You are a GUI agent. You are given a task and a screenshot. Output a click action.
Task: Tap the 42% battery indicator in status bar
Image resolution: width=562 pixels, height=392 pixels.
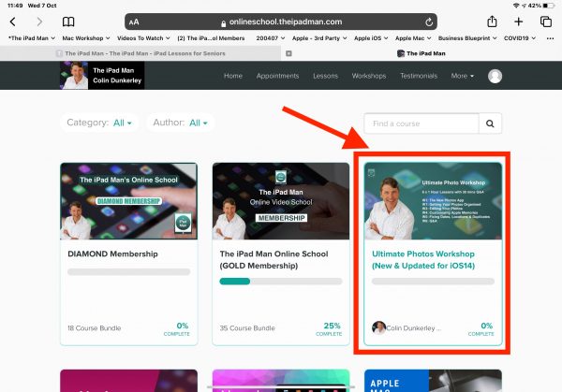(x=540, y=6)
